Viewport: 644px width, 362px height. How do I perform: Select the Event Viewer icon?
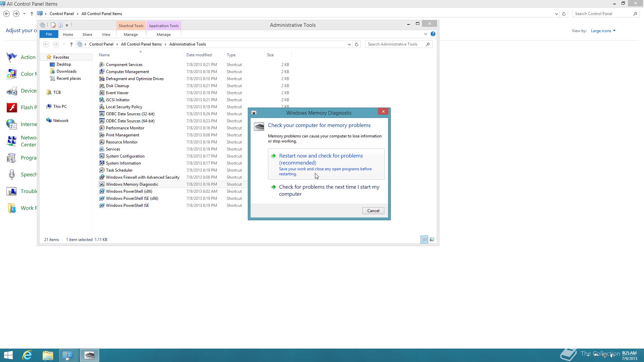point(102,93)
